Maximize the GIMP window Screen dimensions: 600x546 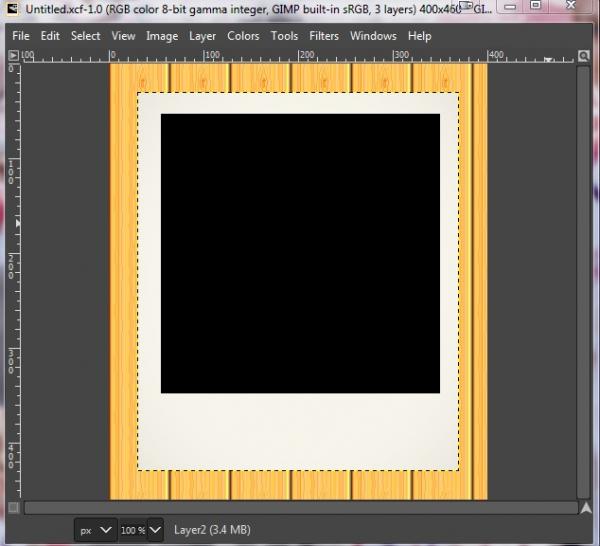click(x=536, y=6)
